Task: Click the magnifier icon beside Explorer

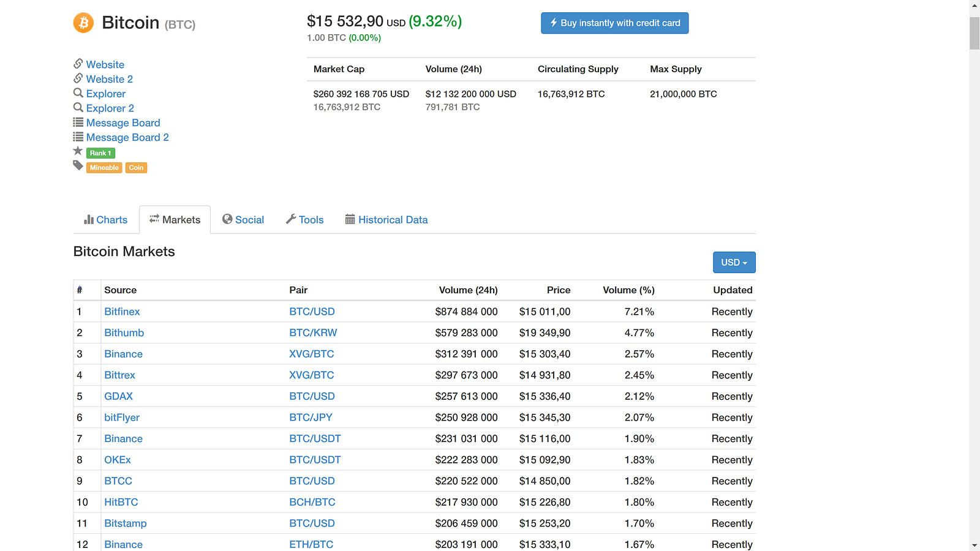Action: click(78, 93)
